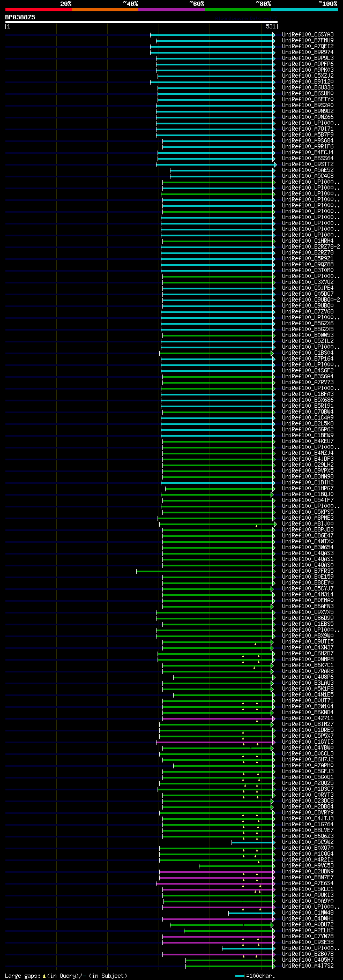Click the UniRef100_A9SG84 label

pos(308,141)
